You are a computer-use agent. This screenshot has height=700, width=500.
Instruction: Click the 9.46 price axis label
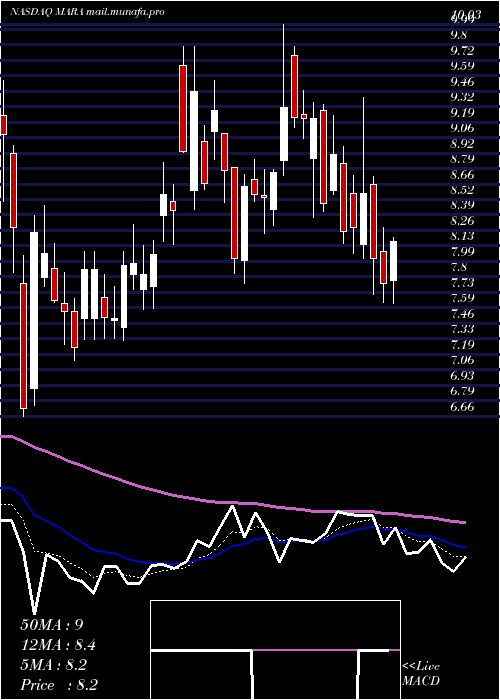(462, 81)
